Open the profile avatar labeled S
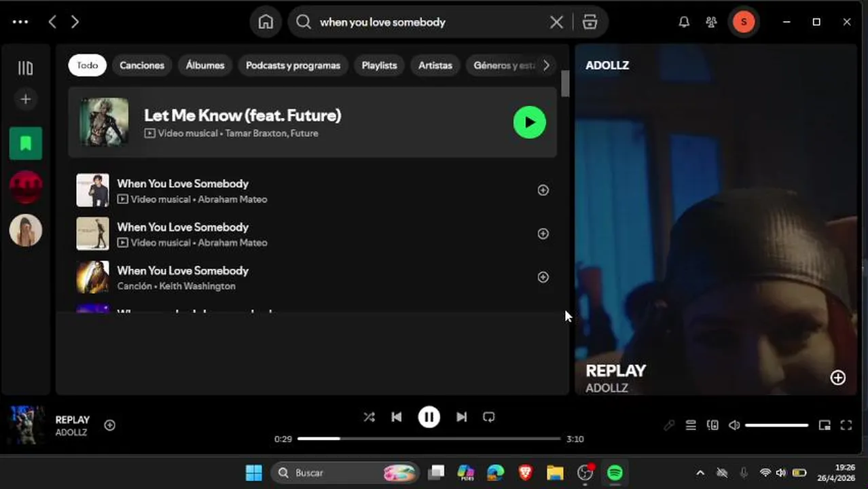Viewport: 868px width, 489px height. [x=744, y=22]
